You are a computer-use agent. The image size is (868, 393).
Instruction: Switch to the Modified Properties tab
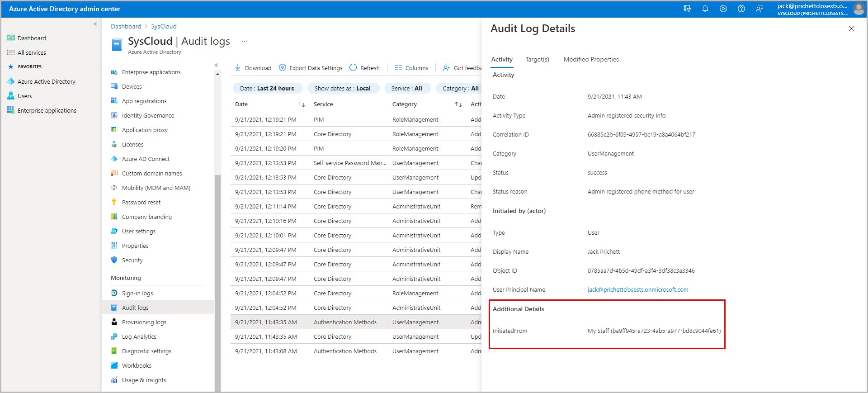click(591, 59)
